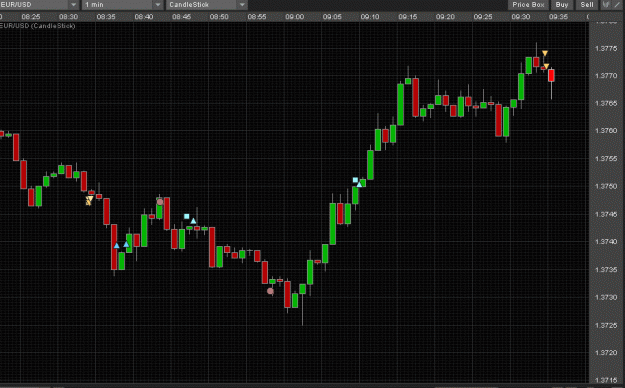Image resolution: width=625 pixels, height=388 pixels.
Task: Click the 09:10 time axis label
Action: pos(370,17)
